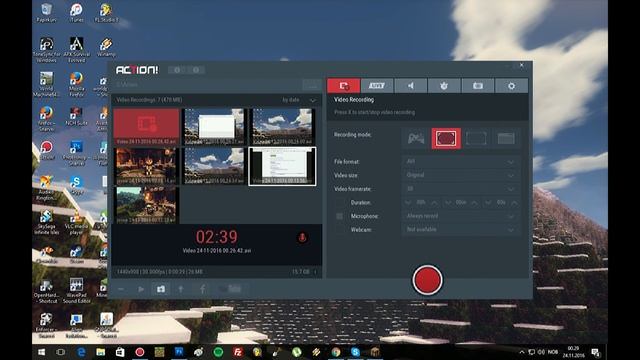Open the Mozilla Firefox desktop icon

pos(76,84)
